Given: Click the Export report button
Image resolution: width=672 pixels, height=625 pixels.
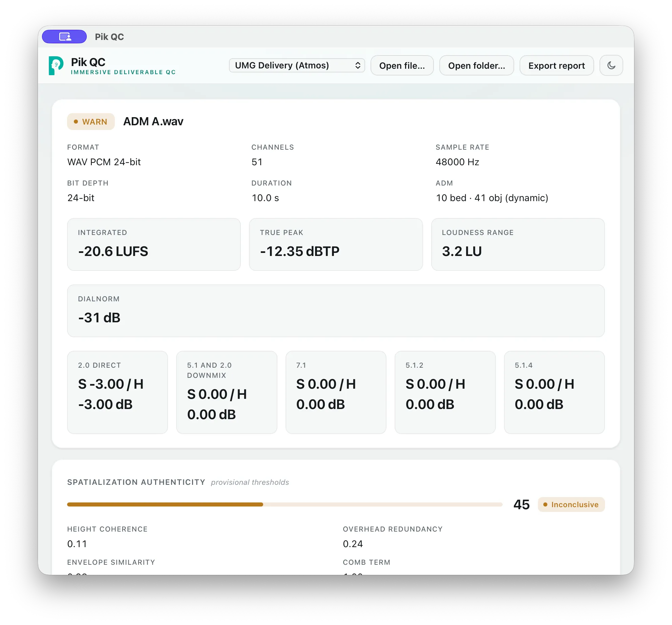Looking at the screenshot, I should [x=556, y=65].
